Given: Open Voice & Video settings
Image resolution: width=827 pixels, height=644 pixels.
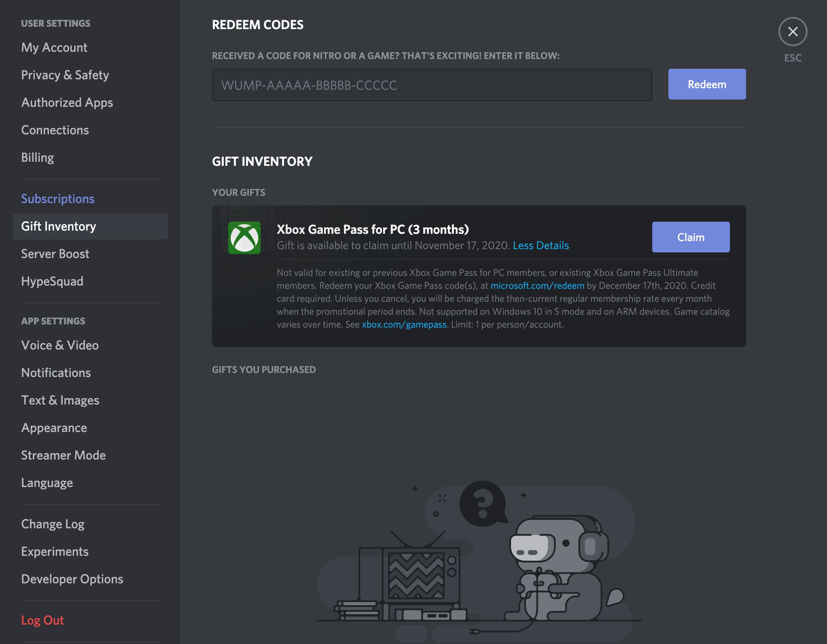Looking at the screenshot, I should (x=60, y=345).
